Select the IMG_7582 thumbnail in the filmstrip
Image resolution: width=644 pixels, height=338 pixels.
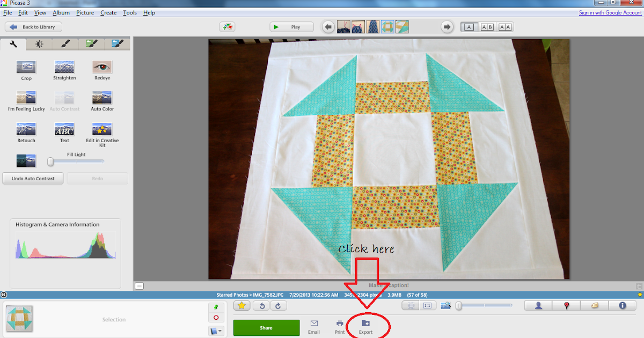pos(387,26)
